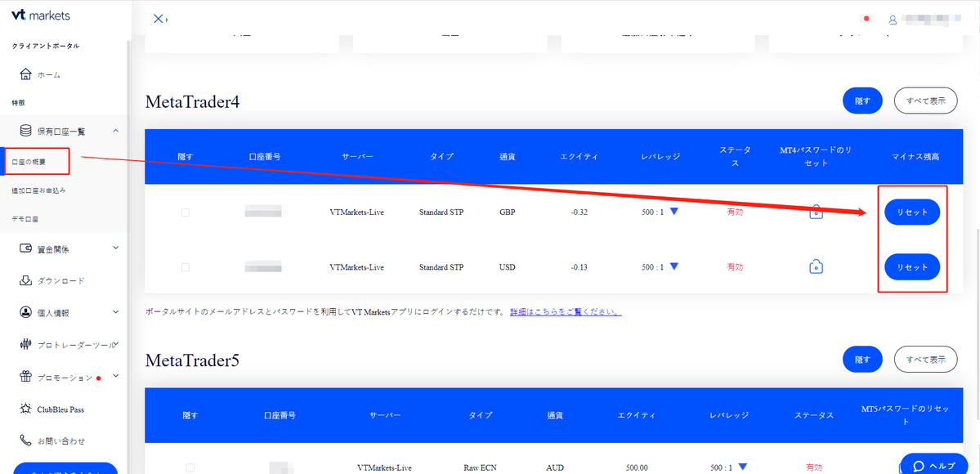Click the USD currency cell
This screenshot has height=474, width=980.
(x=508, y=267)
